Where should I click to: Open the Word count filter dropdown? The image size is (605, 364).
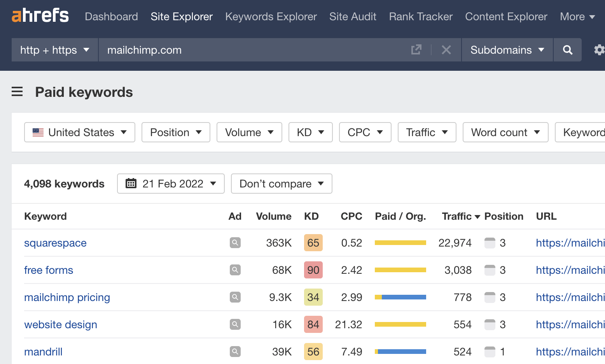pyautogui.click(x=505, y=132)
